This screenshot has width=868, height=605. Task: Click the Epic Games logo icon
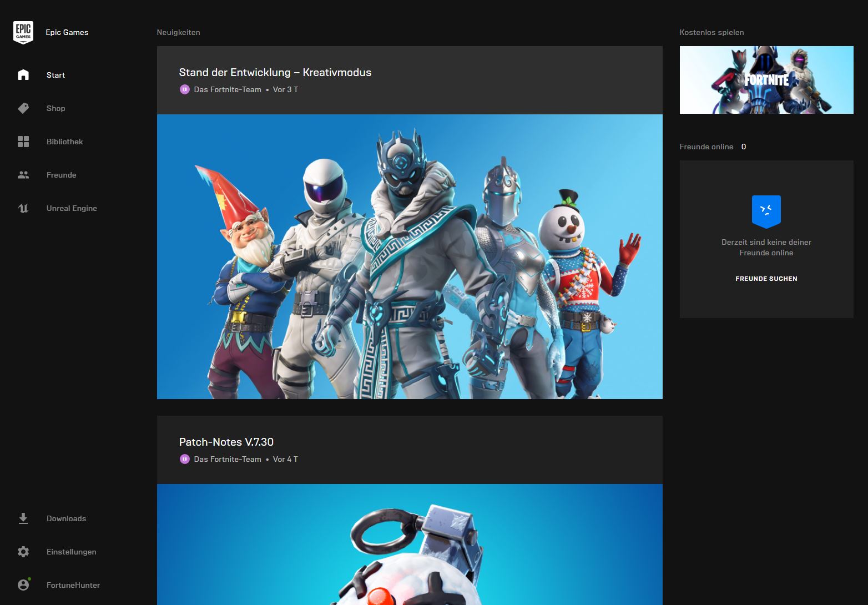pyautogui.click(x=23, y=32)
